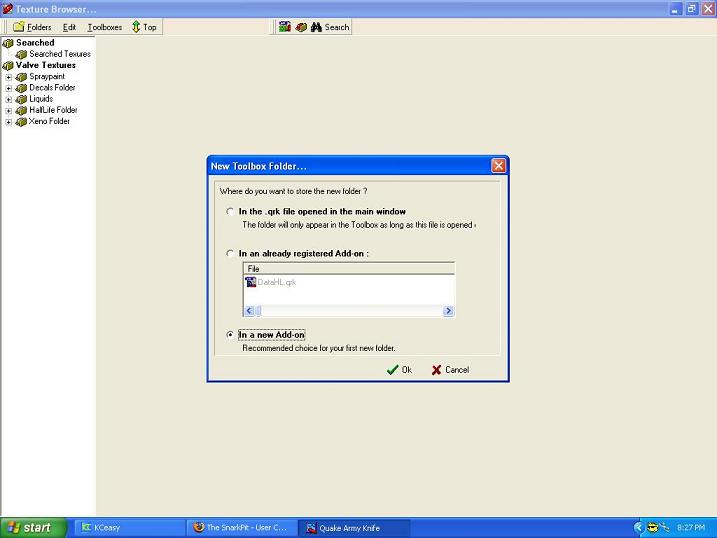Click the texture box icon beside Search binoculars
This screenshot has height=538, width=717.
(300, 27)
